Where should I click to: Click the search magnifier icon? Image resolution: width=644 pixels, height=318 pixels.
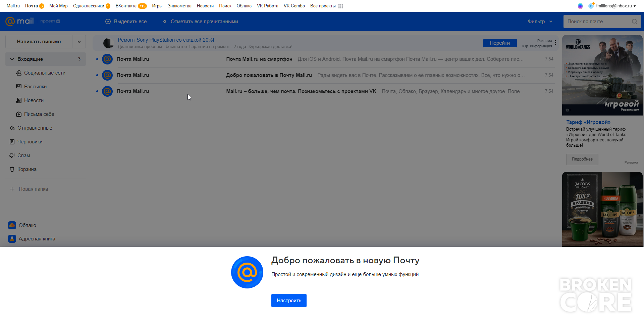pos(635,21)
